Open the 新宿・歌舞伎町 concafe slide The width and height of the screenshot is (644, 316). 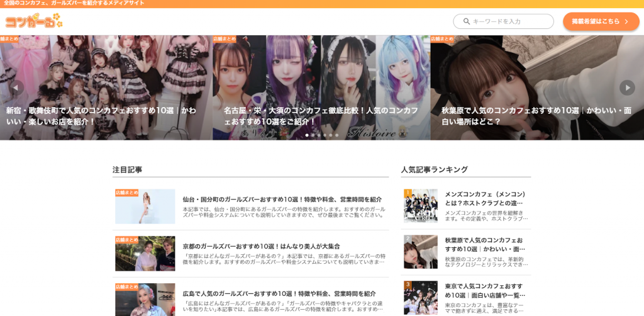pos(101,116)
